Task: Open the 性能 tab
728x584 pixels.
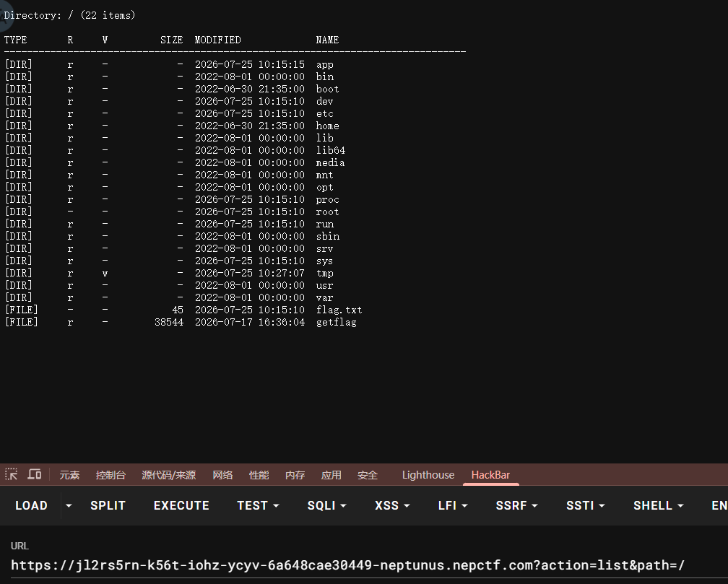Action: 259,475
